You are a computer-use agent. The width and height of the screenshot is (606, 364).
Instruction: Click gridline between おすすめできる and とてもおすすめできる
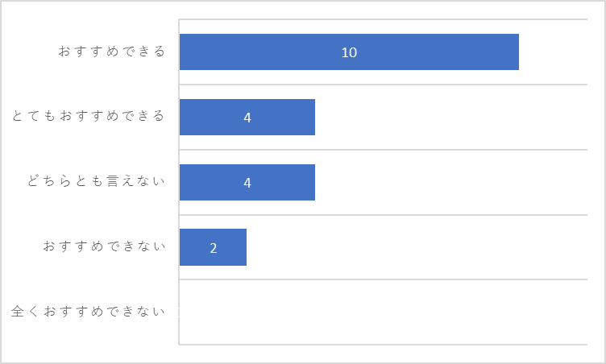383,85
